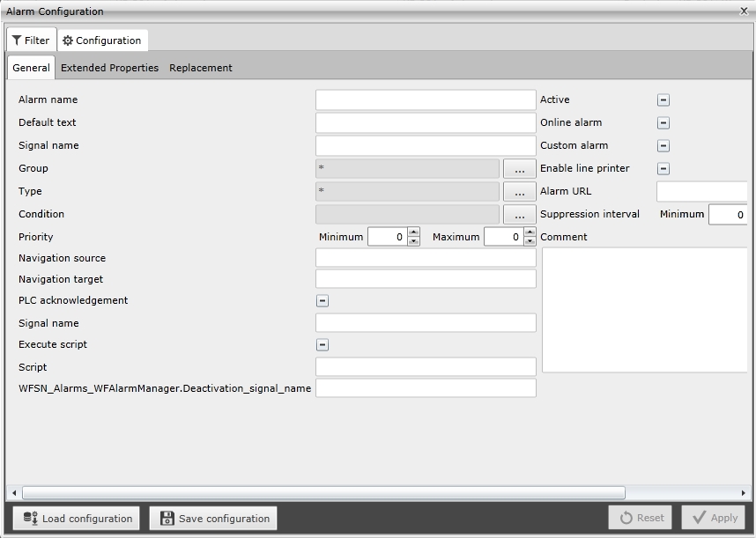This screenshot has width=756, height=538.
Task: Decrease the Priority Maximum value
Action: point(530,241)
